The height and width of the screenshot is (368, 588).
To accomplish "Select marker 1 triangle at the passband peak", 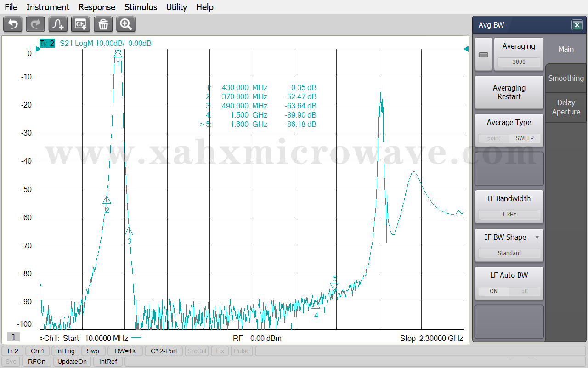I will tap(118, 53).
